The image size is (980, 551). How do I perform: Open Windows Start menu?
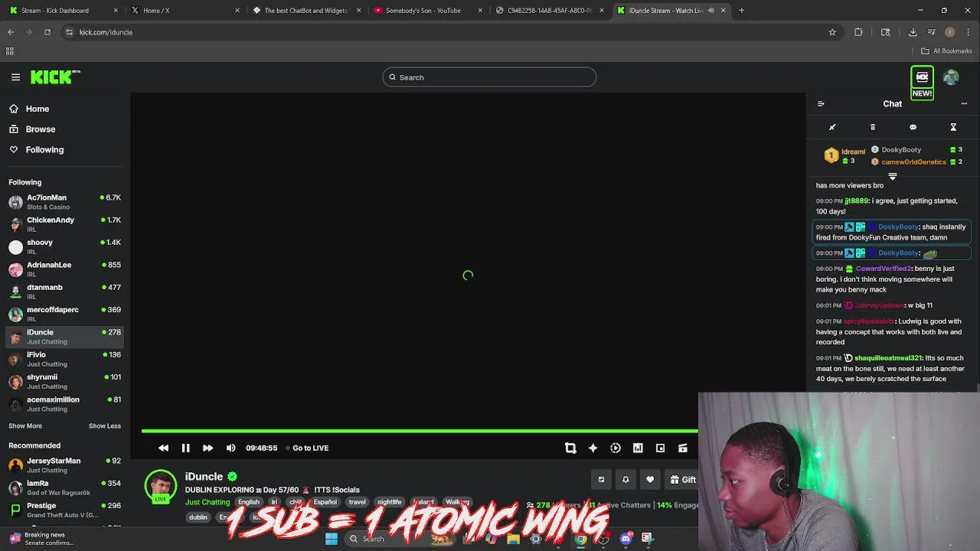click(331, 539)
